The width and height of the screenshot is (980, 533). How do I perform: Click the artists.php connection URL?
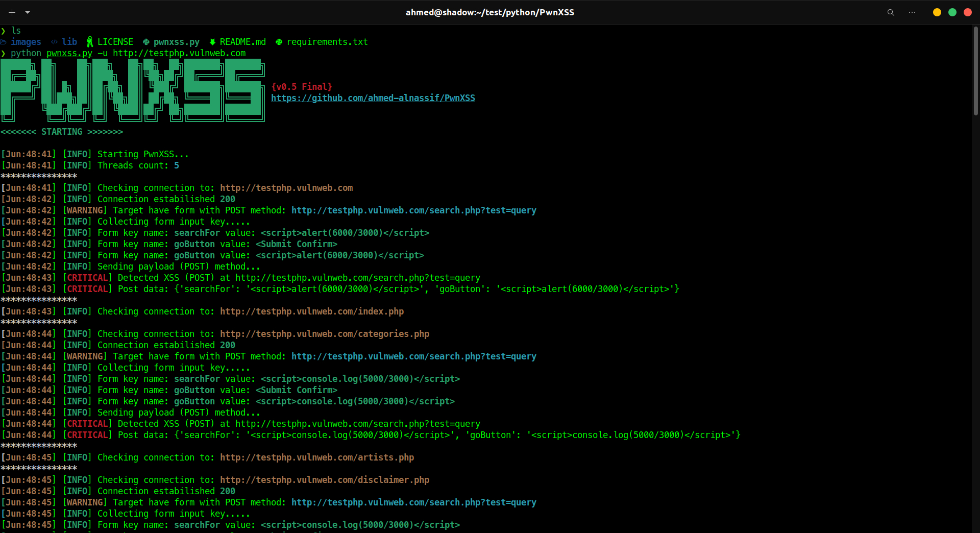[317, 457]
